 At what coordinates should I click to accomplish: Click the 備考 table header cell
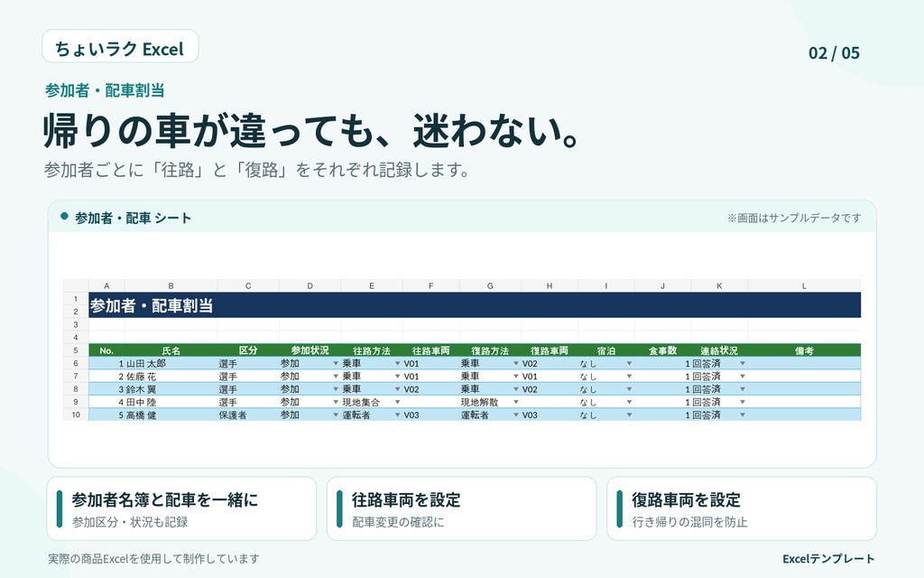click(x=804, y=350)
